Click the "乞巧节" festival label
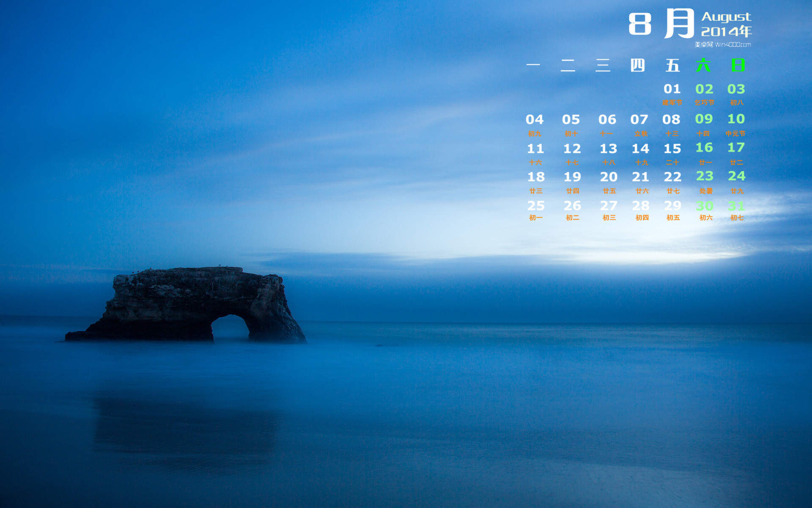The height and width of the screenshot is (508, 812). click(704, 102)
